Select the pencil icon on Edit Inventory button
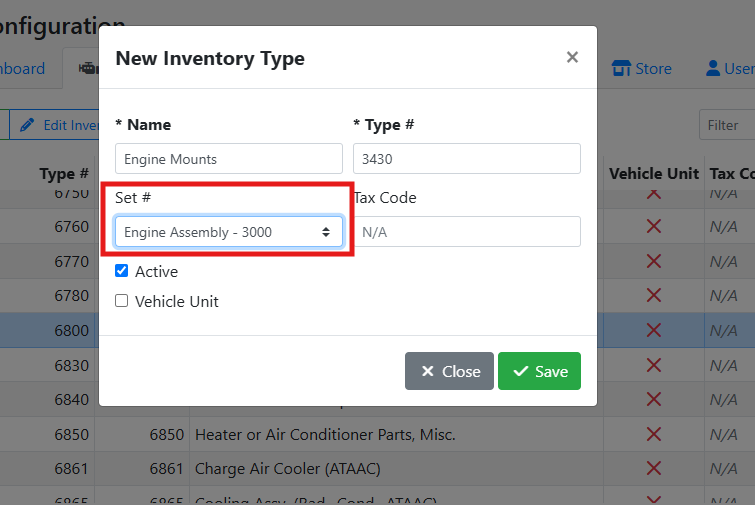 [27, 125]
